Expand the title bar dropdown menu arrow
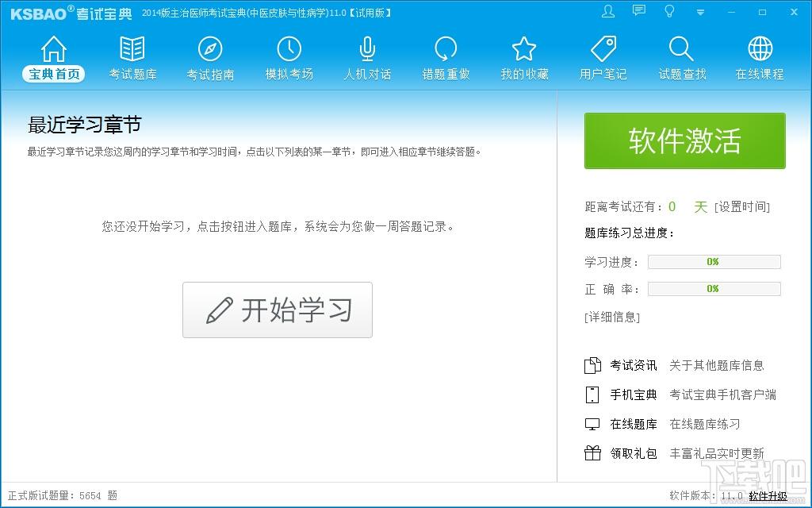812x508 pixels. click(x=699, y=13)
